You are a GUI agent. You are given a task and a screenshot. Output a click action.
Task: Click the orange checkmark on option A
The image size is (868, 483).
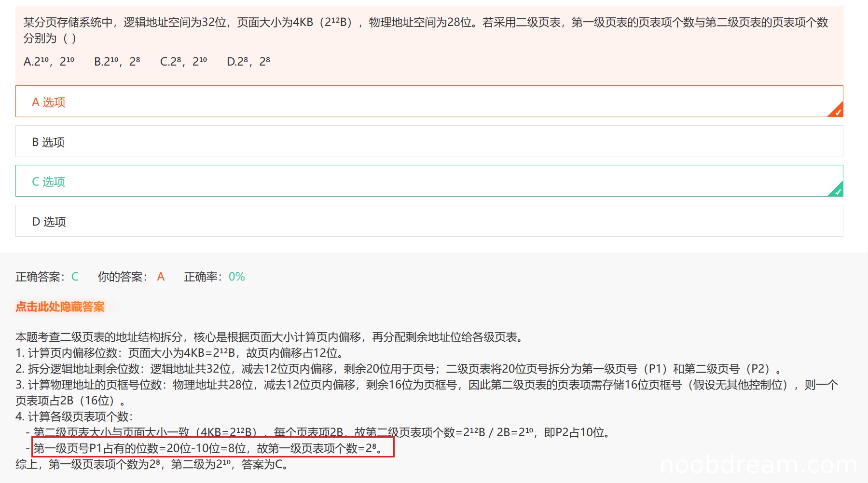[837, 111]
